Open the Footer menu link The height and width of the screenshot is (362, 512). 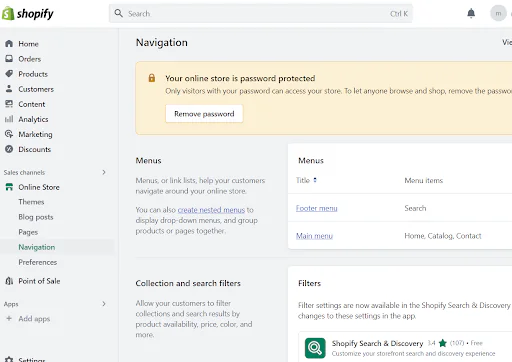tap(317, 208)
